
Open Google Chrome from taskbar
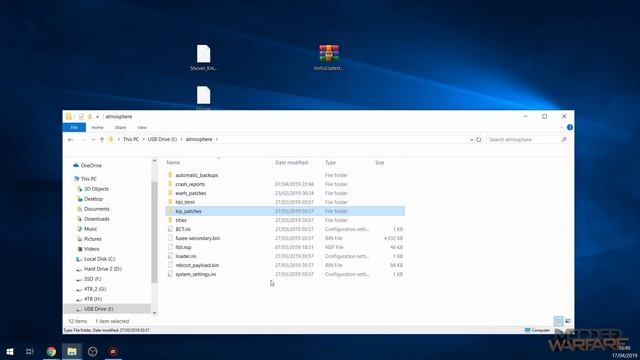pos(51,351)
